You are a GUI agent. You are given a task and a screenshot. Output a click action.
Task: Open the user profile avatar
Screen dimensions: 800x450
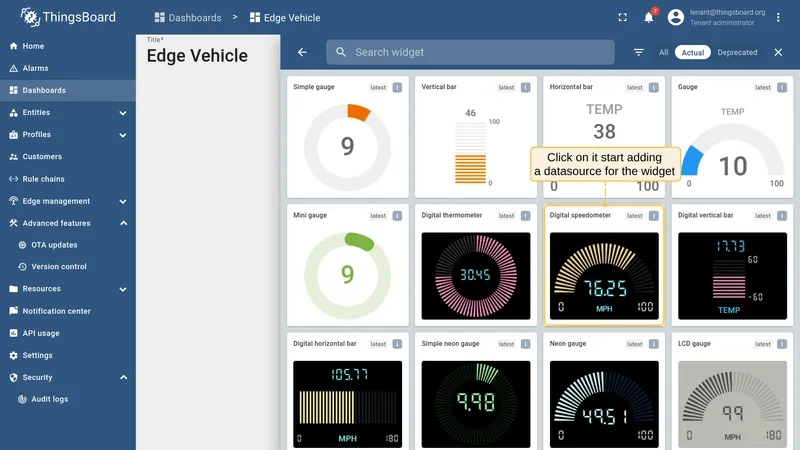676,17
